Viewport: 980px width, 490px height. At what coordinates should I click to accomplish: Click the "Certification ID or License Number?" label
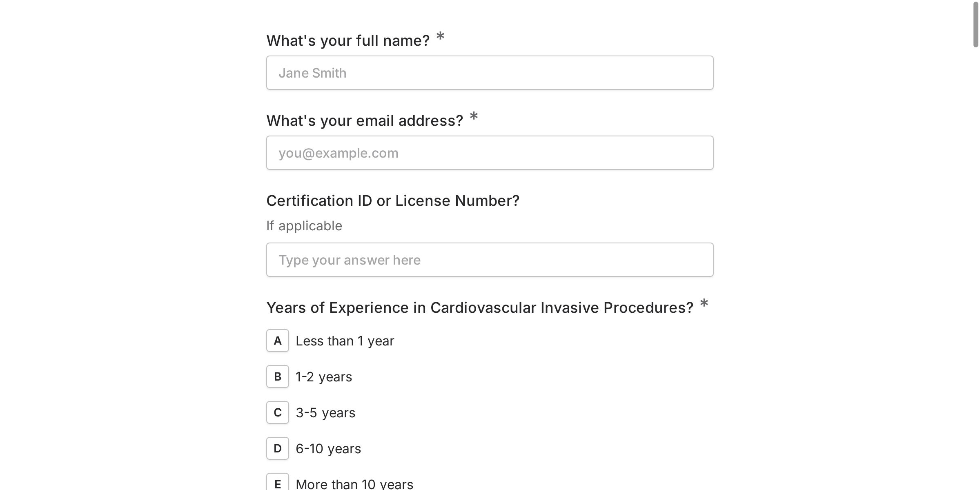pos(393,200)
